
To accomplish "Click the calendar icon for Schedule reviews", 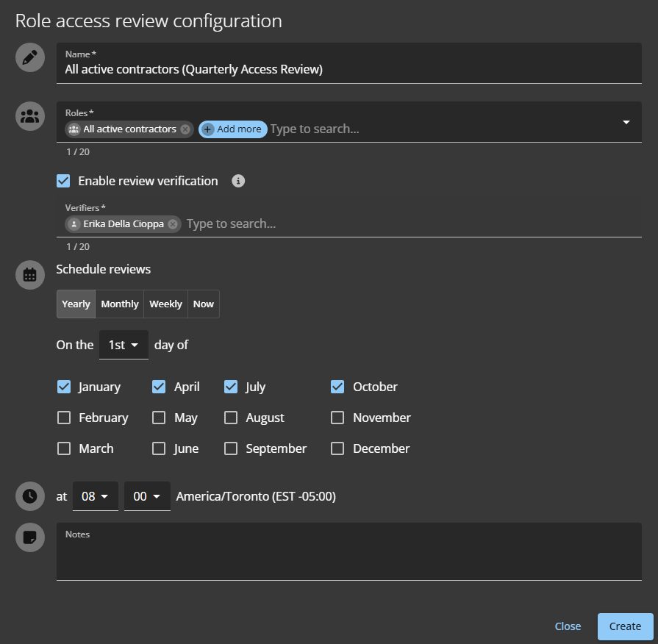I will pyautogui.click(x=29, y=275).
